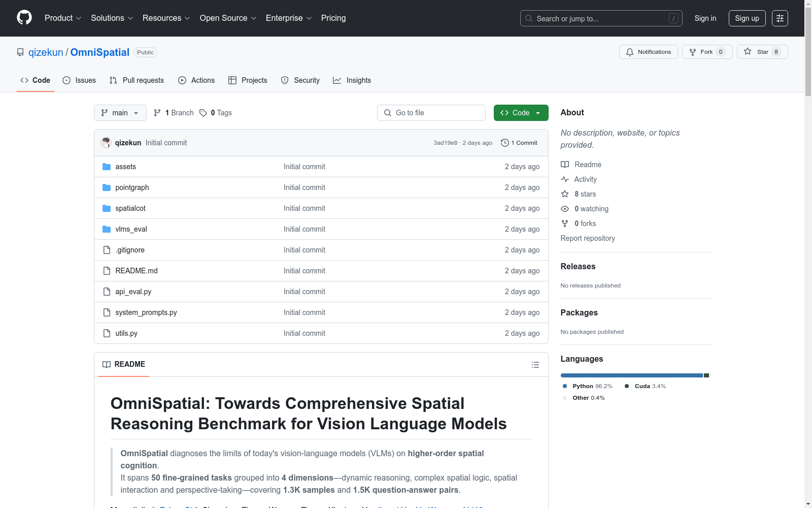Open the 1 Commit history link

pos(519,143)
